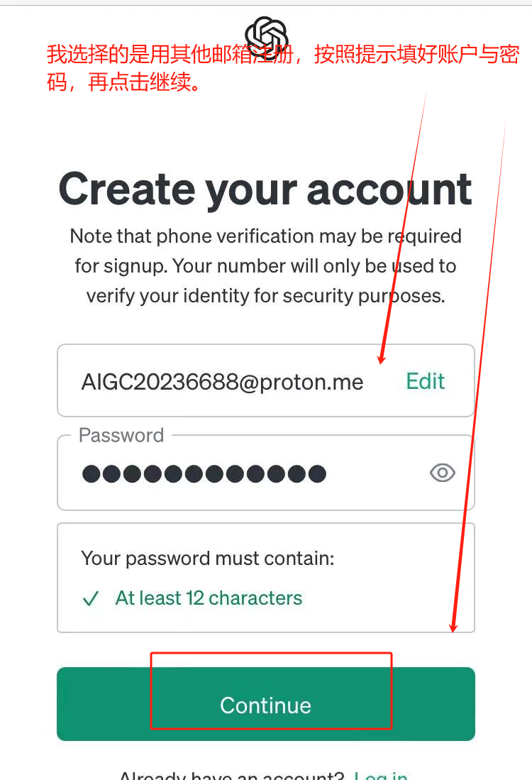
Task: Click the masked password dots
Action: [x=204, y=473]
